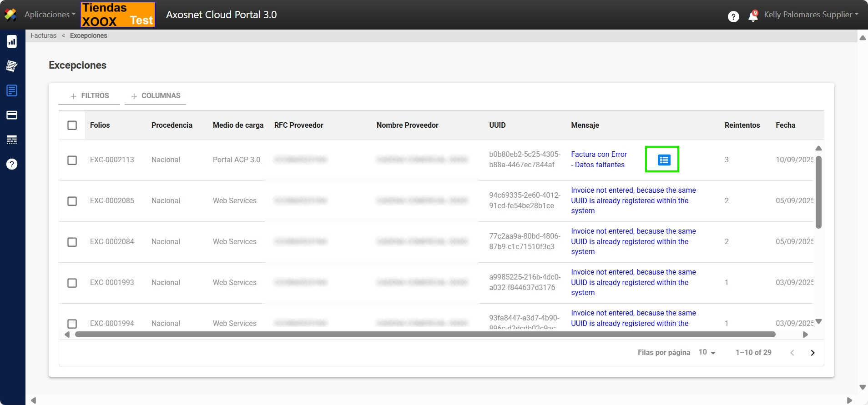Select the checkbox for row EXC-0002113

tap(72, 160)
